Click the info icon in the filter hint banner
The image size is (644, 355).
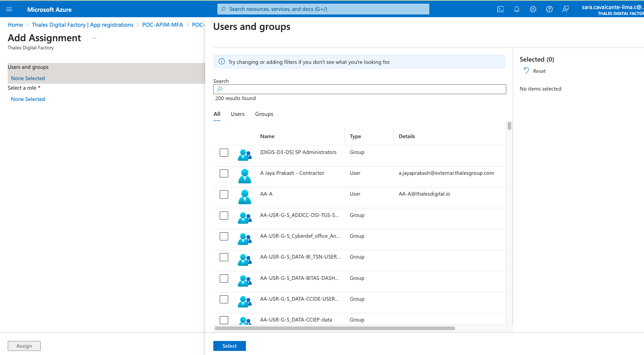[221, 62]
